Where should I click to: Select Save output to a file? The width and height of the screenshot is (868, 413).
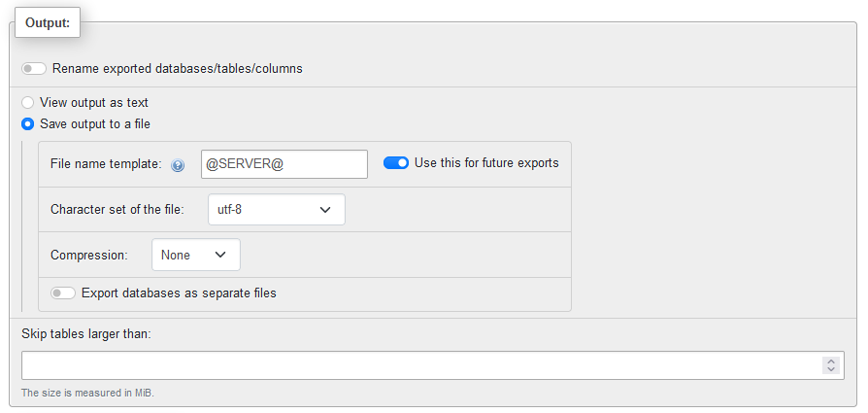pyautogui.click(x=27, y=123)
